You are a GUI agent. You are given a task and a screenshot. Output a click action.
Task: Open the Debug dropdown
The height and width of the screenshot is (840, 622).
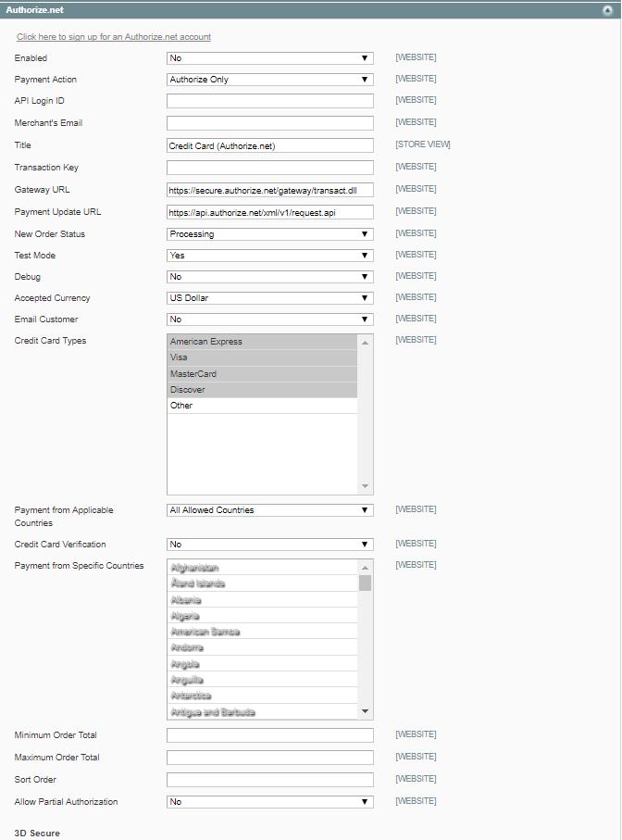click(x=269, y=276)
